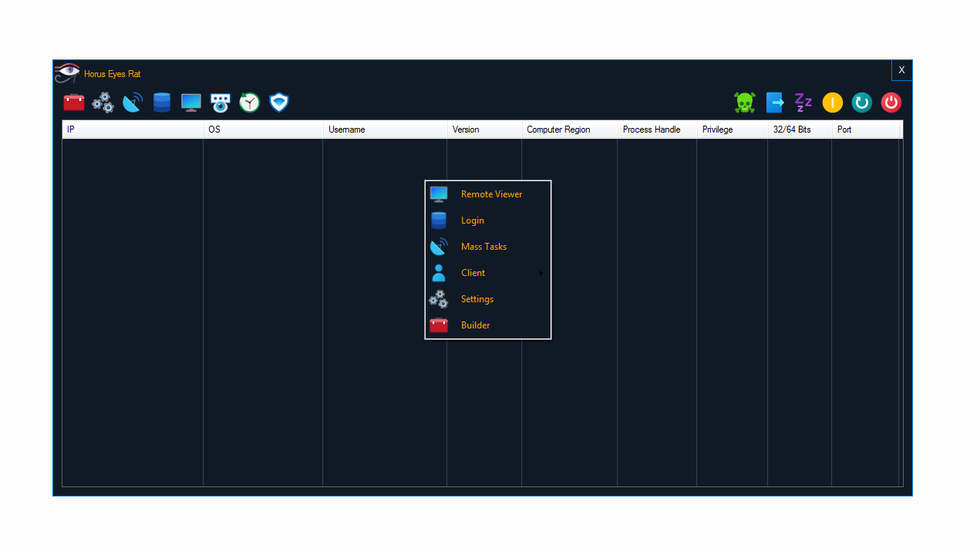This screenshot has height=552, width=980.
Task: Click the blue shield toolbar icon
Action: [x=279, y=103]
